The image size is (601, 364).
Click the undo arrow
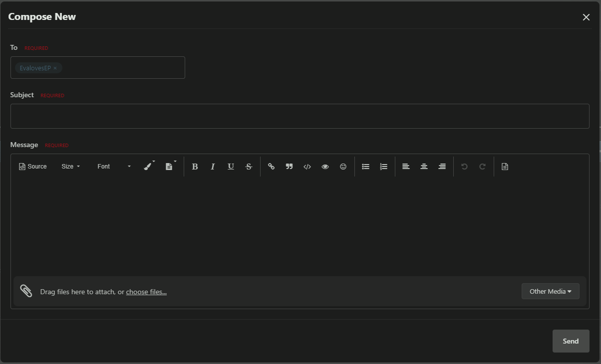[465, 167]
